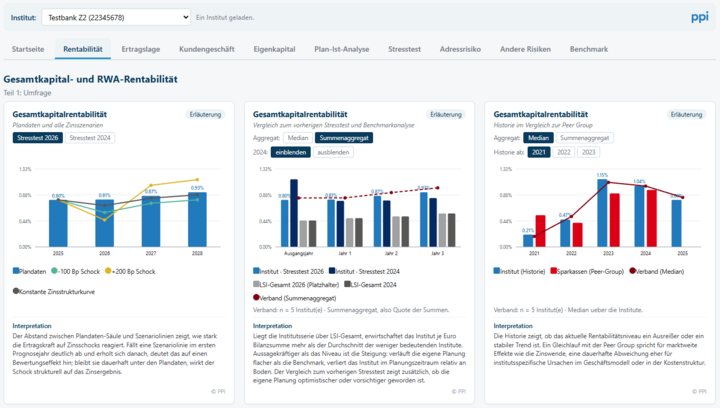Screen dimensions: 720x408
Task: Toggle the Verband (Median) legend entry
Action: [x=656, y=271]
